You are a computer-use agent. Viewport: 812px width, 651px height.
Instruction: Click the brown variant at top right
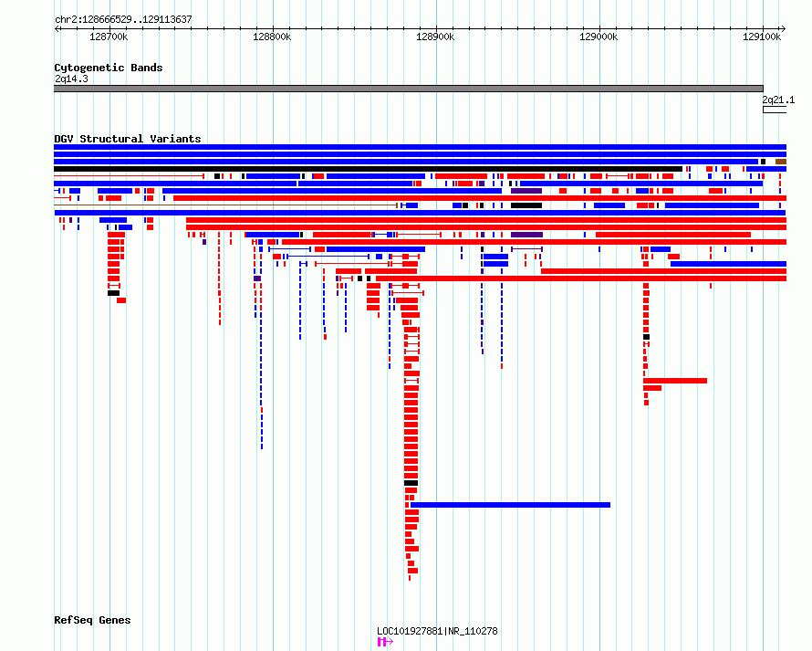tap(780, 162)
